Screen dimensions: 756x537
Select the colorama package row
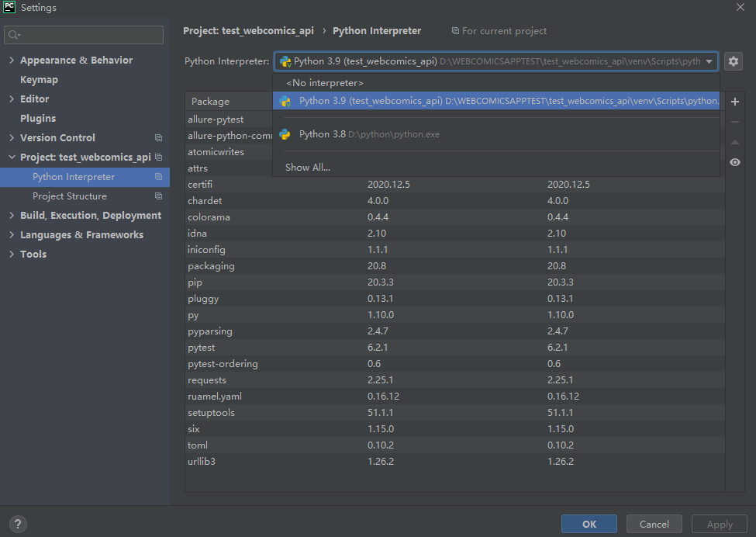[455, 217]
